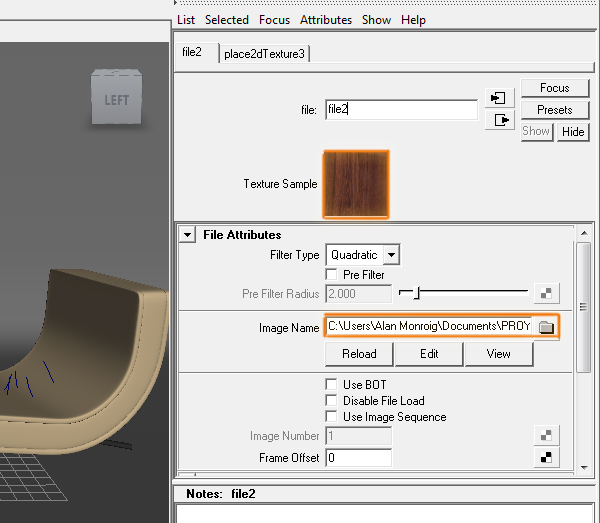Click the scroll down arrow of attributes panel

(x=584, y=468)
